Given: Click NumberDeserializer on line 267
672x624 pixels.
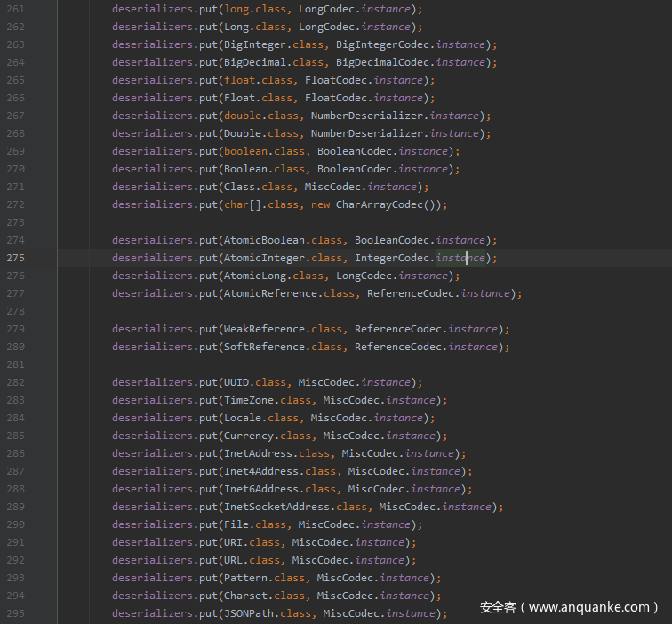Looking at the screenshot, I should coord(367,116).
